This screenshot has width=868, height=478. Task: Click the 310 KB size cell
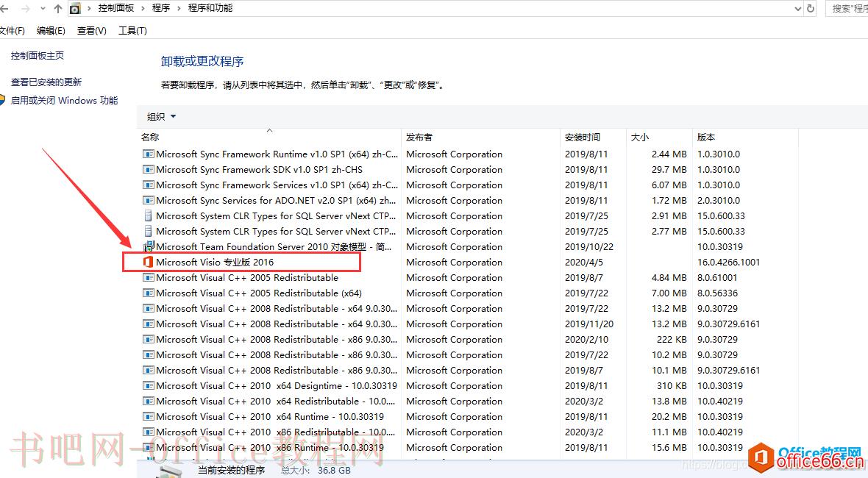672,385
